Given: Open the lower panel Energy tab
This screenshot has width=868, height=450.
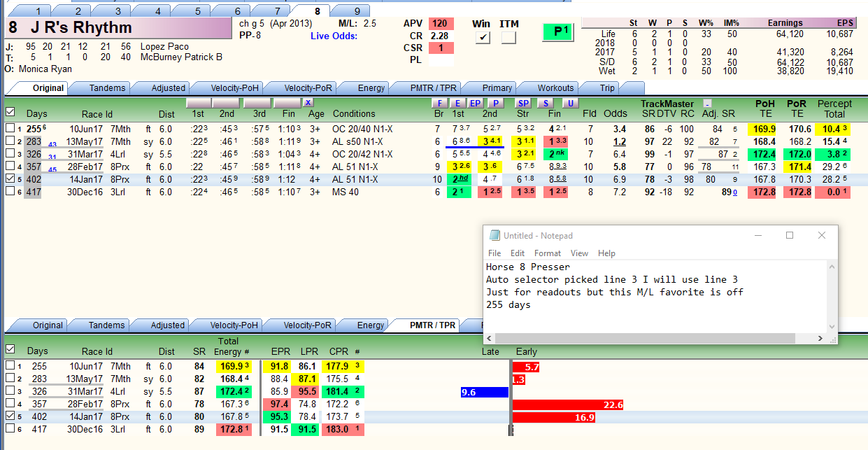Looking at the screenshot, I should tap(371, 325).
